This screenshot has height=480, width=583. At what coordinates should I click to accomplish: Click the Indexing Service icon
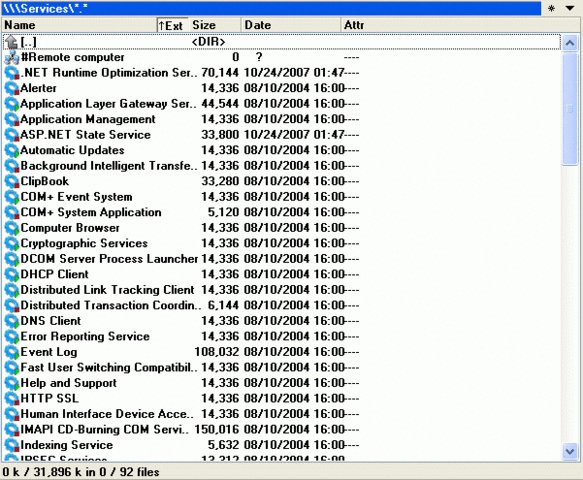coord(12,445)
